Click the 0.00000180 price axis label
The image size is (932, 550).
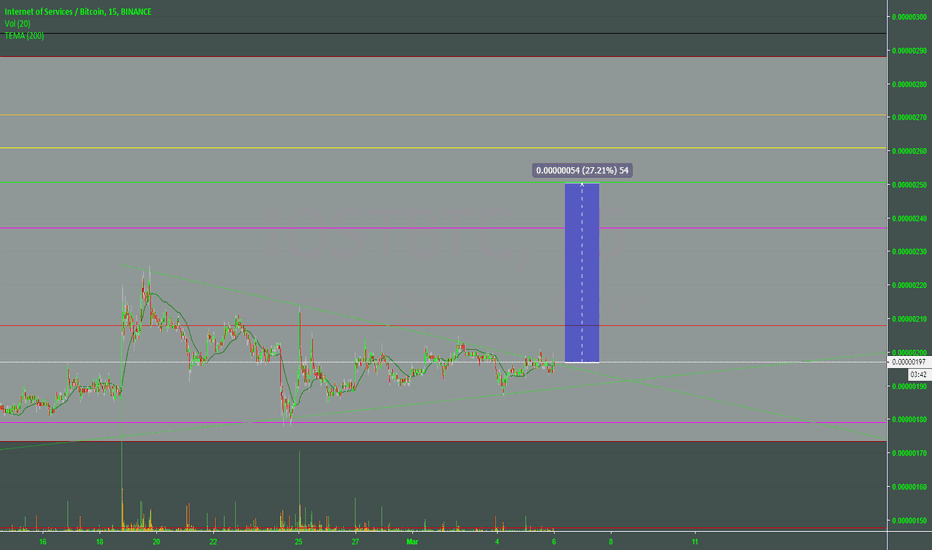909,419
